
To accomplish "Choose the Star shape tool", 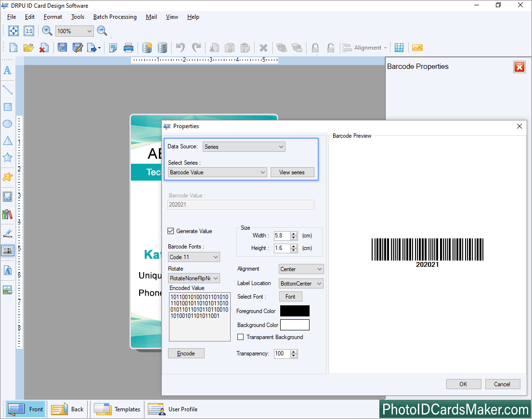I will click(x=8, y=157).
